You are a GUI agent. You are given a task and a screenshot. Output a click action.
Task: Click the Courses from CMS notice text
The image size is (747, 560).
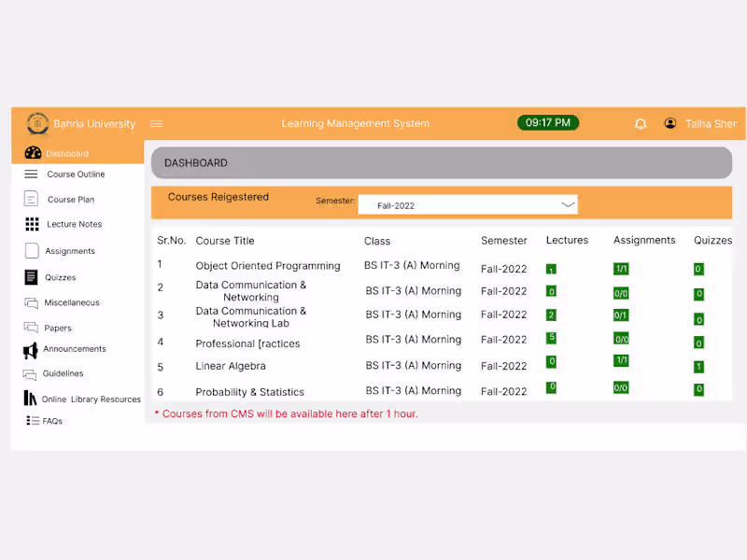pyautogui.click(x=287, y=413)
